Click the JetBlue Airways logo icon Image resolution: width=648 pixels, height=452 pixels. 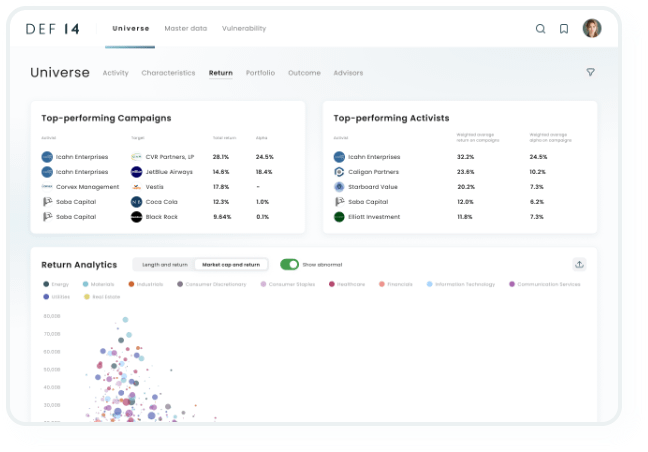[137, 172]
